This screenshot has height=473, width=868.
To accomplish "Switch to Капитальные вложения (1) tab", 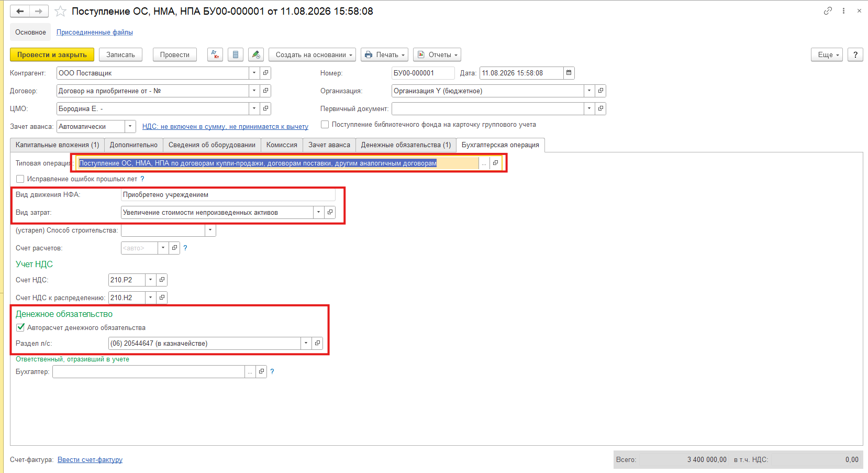I will pos(57,145).
